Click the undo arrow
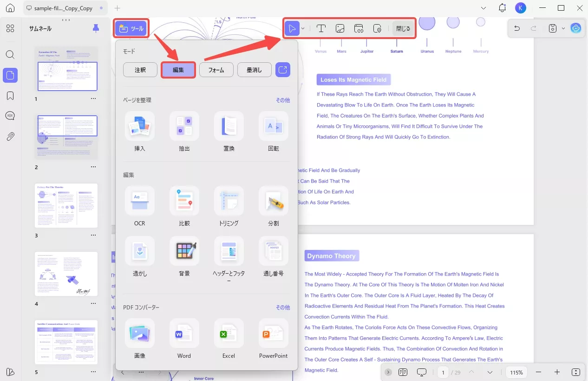This screenshot has width=588, height=381. pos(517,28)
